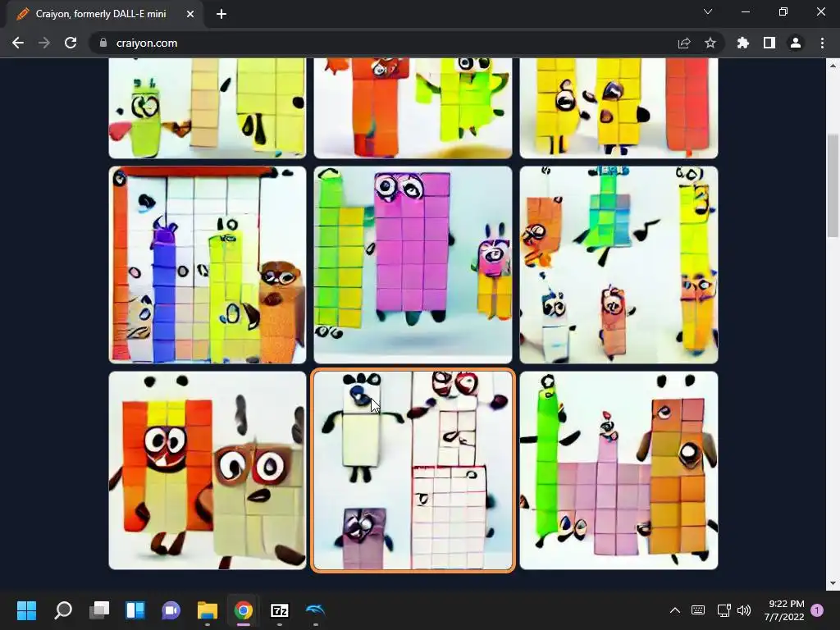
Task: Open the image with the blue and yellow towers on a grid
Action: point(208,265)
